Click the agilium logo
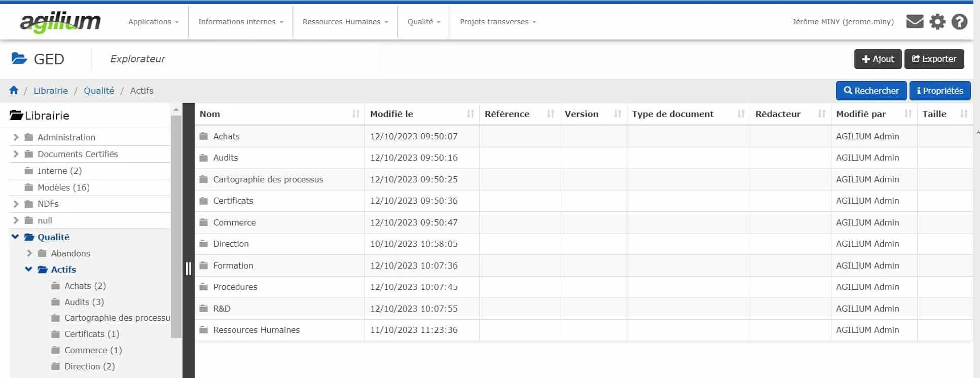The height and width of the screenshot is (378, 980). click(x=60, y=22)
